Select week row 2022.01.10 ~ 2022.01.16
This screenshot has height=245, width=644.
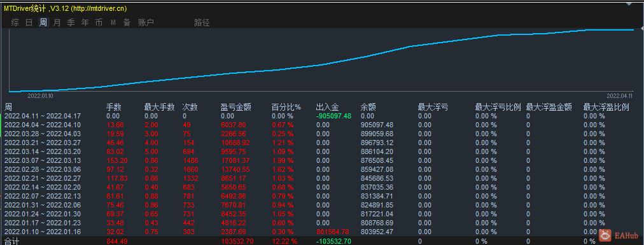[x=322, y=231]
